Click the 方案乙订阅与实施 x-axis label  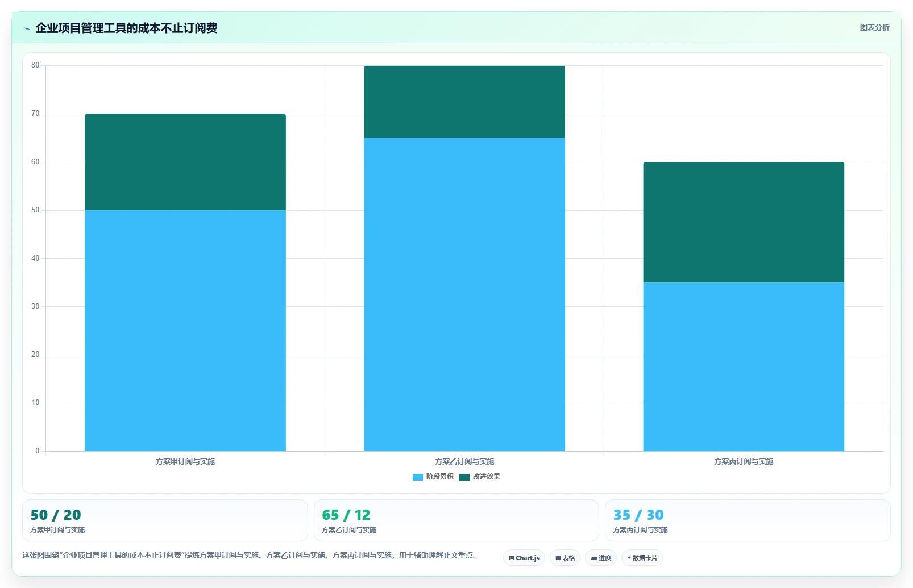pyautogui.click(x=464, y=461)
